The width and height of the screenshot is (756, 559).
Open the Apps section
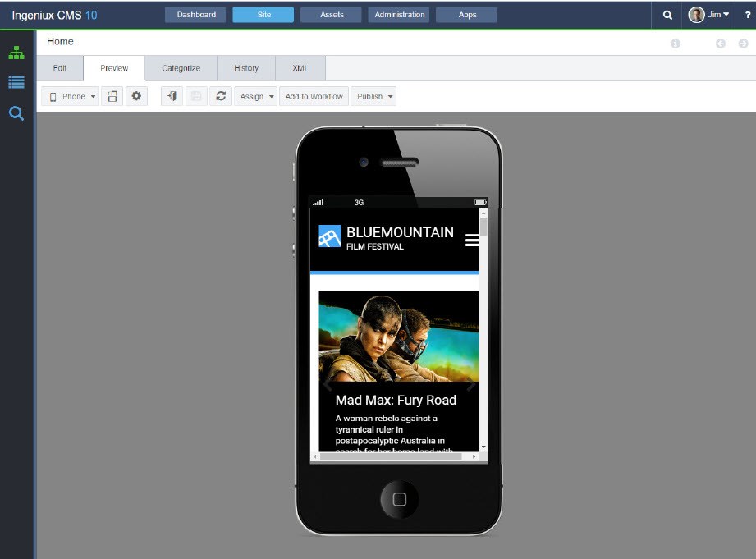(467, 15)
